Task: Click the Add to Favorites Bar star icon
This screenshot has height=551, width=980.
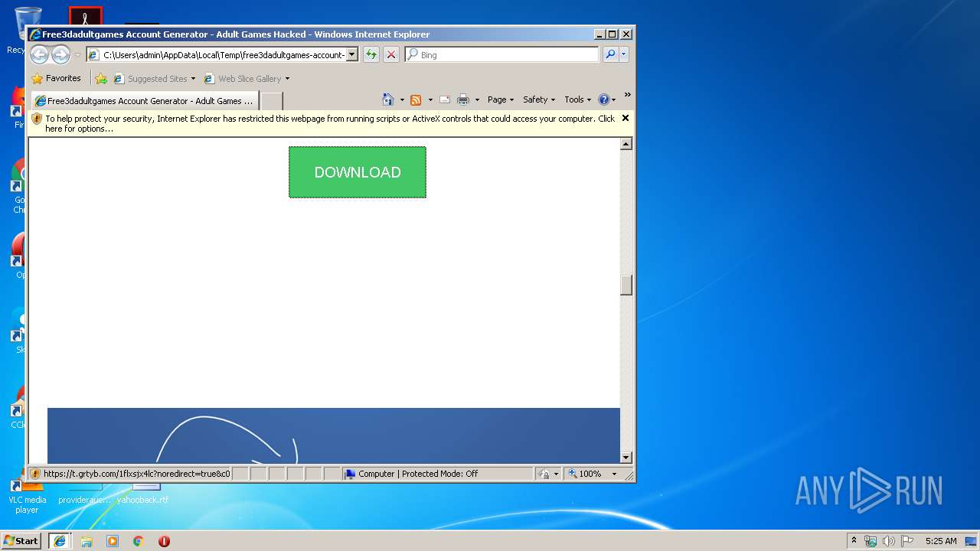Action: [101, 78]
